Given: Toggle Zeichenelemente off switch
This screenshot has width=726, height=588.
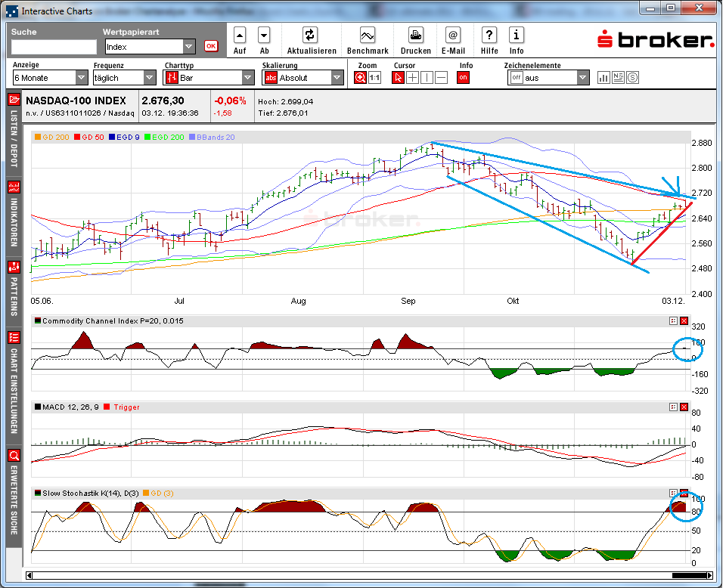Looking at the screenshot, I should click(516, 76).
